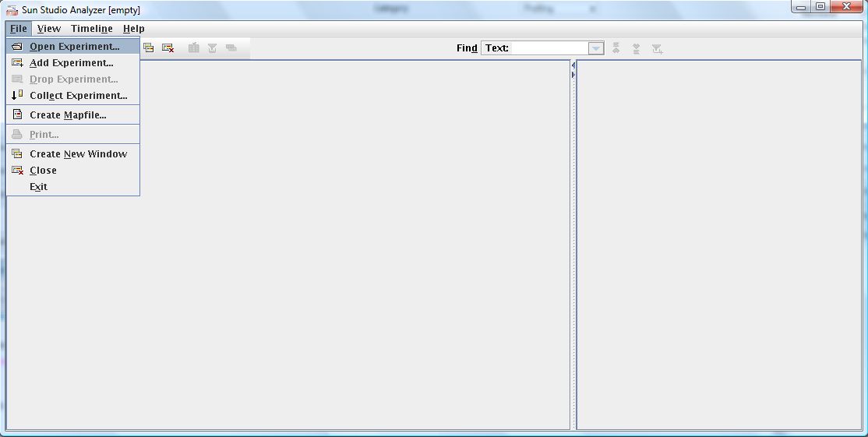868x437 pixels.
Task: Select Create Mapfile... menu entry
Action: [x=72, y=115]
